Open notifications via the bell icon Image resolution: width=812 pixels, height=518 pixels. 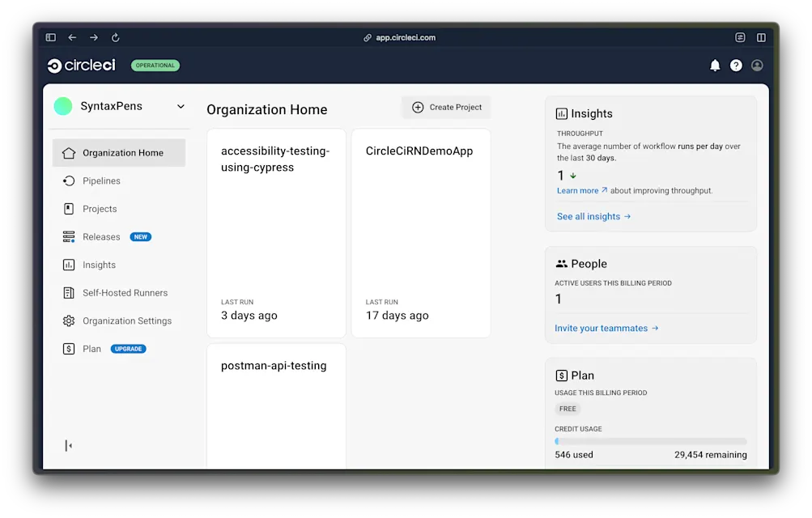pyautogui.click(x=715, y=66)
